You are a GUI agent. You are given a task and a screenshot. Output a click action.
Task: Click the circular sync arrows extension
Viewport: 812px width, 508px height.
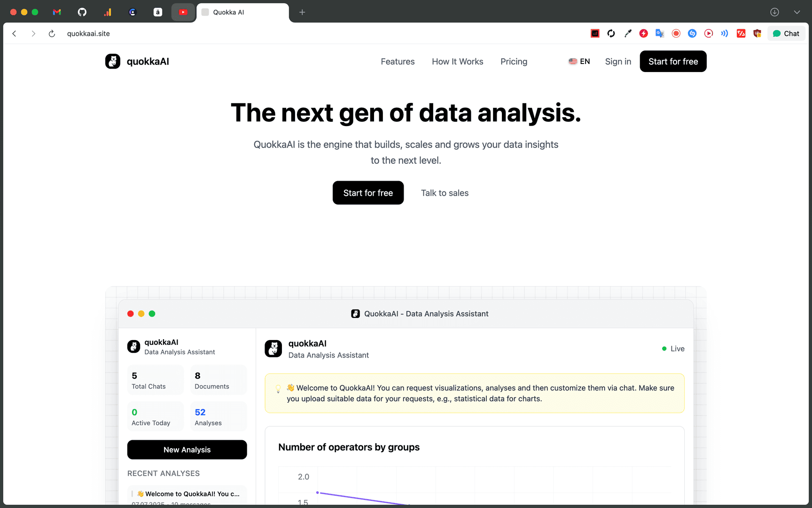pos(611,33)
